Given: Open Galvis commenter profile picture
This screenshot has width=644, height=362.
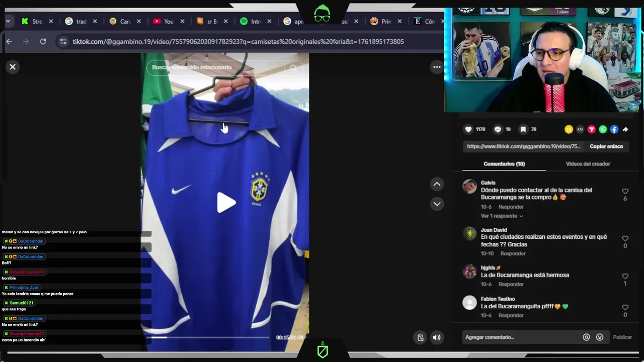Looking at the screenshot, I should tap(469, 187).
